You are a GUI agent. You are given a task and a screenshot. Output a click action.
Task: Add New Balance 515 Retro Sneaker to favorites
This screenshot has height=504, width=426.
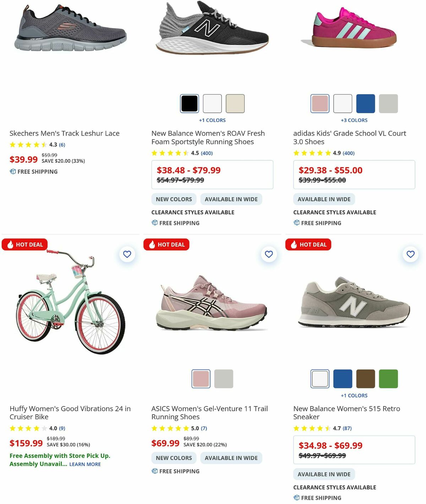[410, 254]
